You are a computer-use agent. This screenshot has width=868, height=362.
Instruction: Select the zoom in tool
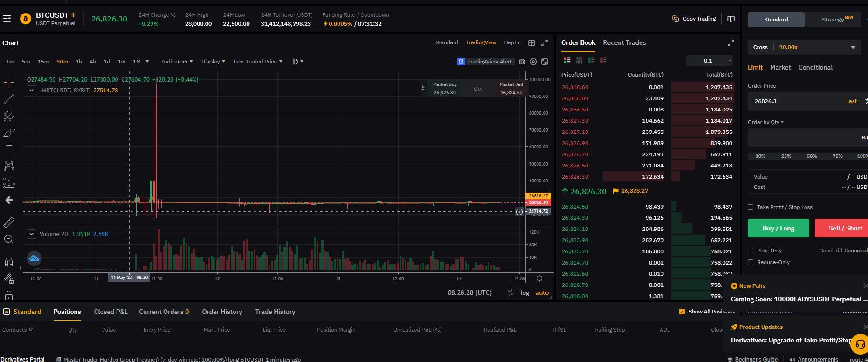point(9,239)
